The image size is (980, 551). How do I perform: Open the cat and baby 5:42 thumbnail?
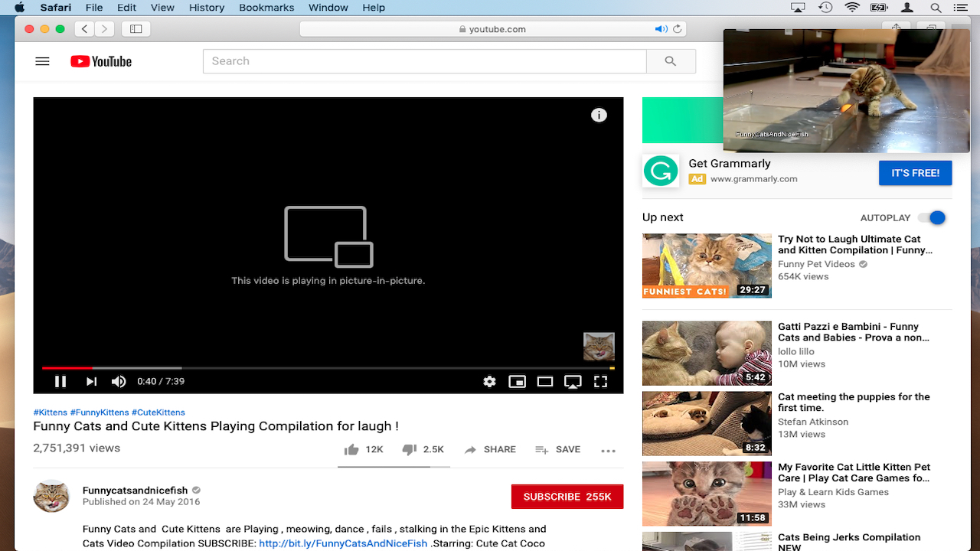[x=707, y=353]
